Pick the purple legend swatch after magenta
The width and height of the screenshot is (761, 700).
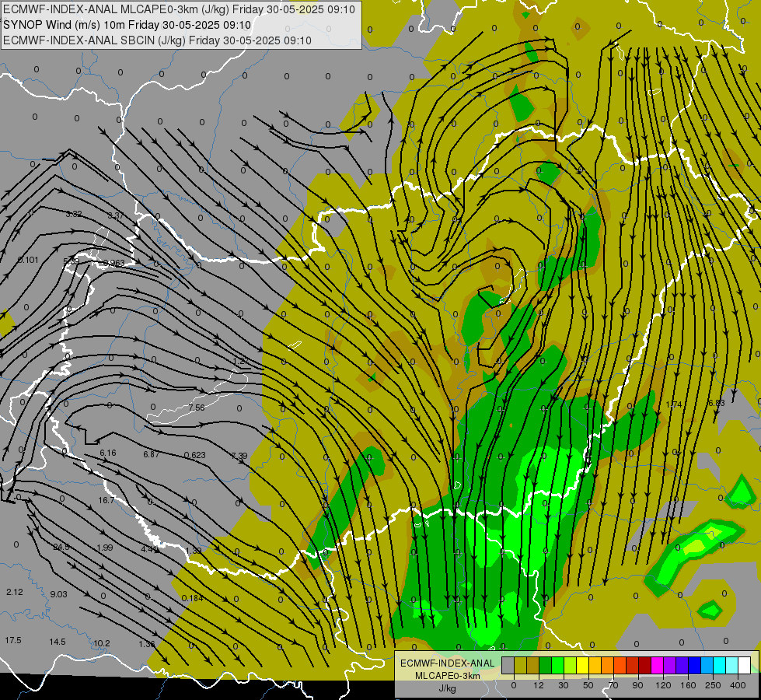pos(670,665)
